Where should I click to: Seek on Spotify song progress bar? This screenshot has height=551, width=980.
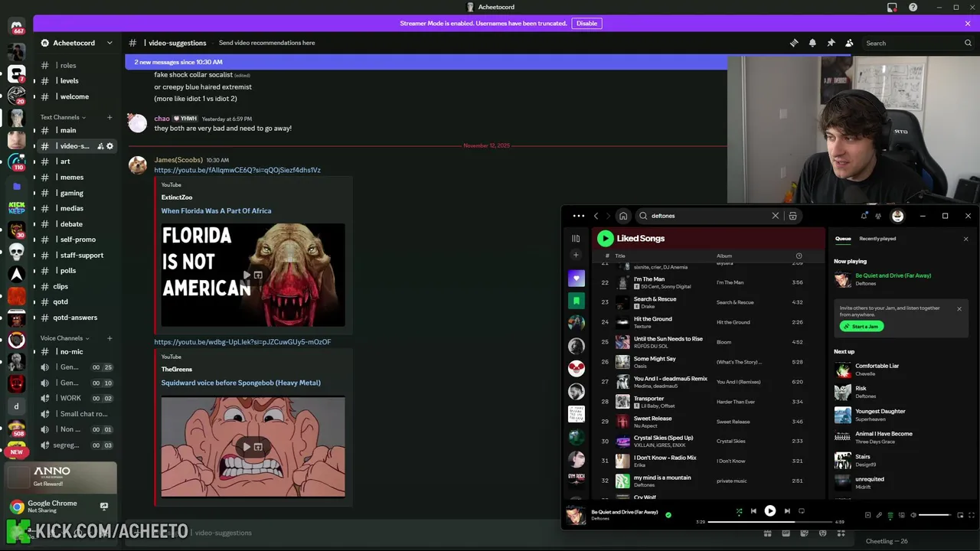(x=770, y=522)
